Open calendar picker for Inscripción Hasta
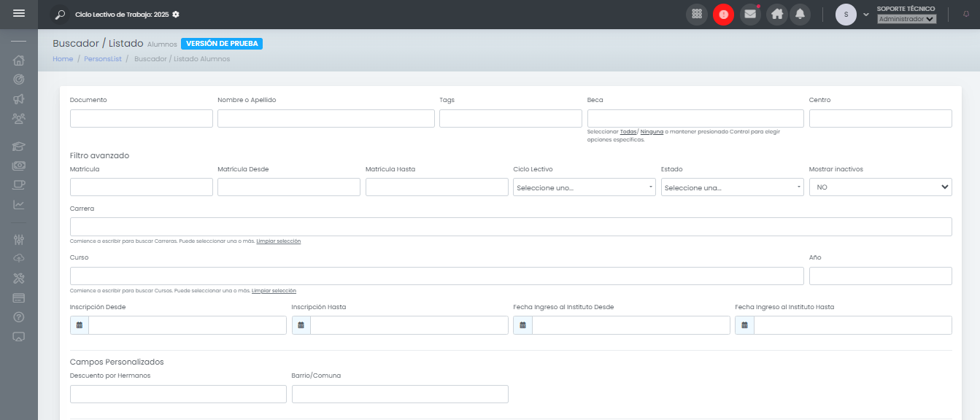This screenshot has height=420, width=980. pyautogui.click(x=301, y=325)
